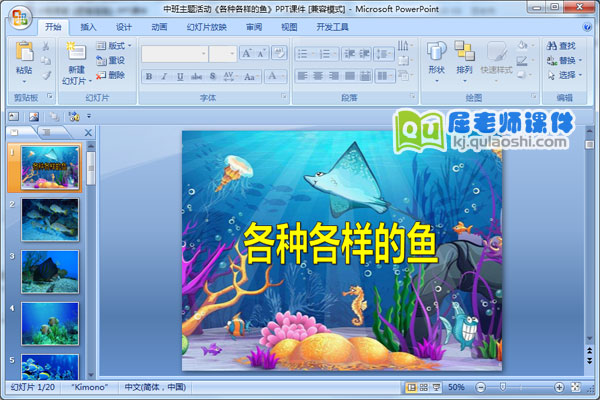This screenshot has height=400, width=600.
Task: Fit slide to current window
Action: tap(576, 387)
